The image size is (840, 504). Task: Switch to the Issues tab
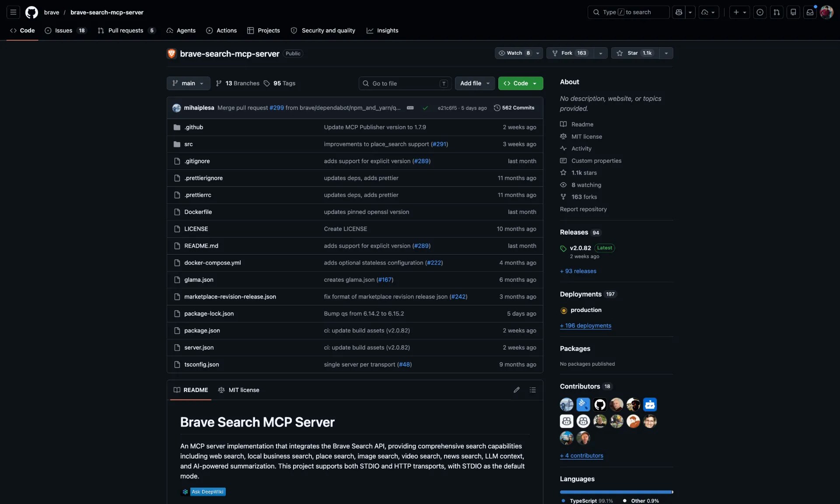tap(66, 31)
